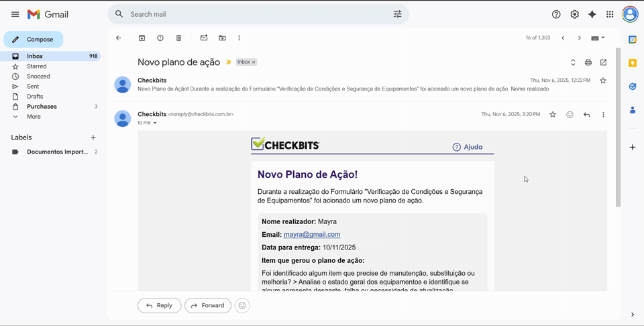Screen dimensions: 644x326
Task: Get add-ons with the plus icon
Action: [x=633, y=147]
